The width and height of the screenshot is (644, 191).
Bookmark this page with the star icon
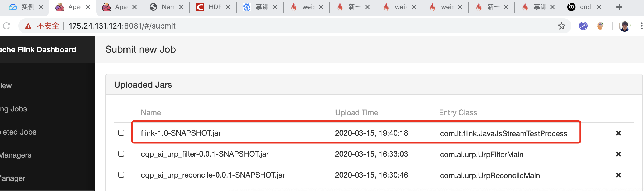point(562,26)
